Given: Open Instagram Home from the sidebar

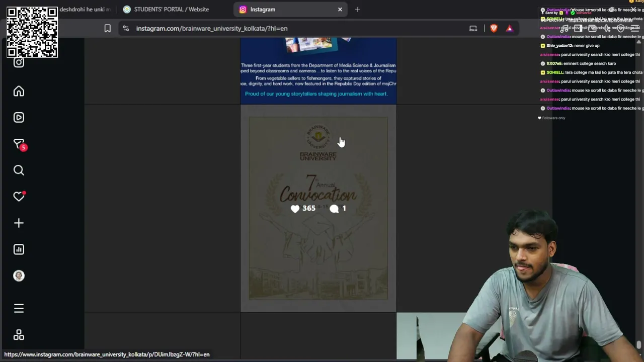Looking at the screenshot, I should 19,92.
